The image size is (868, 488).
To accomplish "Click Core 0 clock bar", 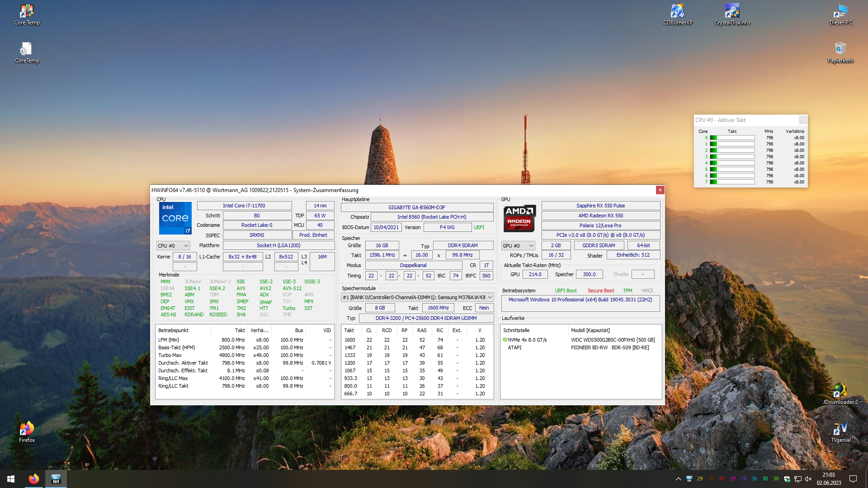I will (x=732, y=138).
